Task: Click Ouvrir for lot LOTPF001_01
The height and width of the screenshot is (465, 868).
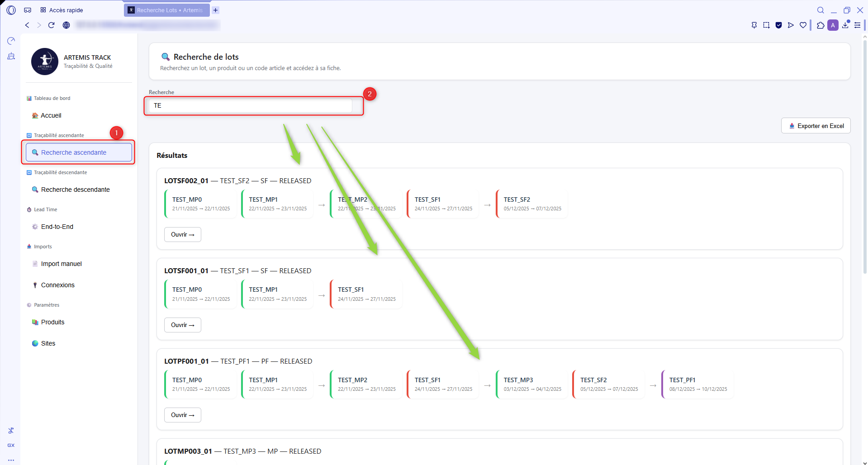Action: tap(182, 415)
